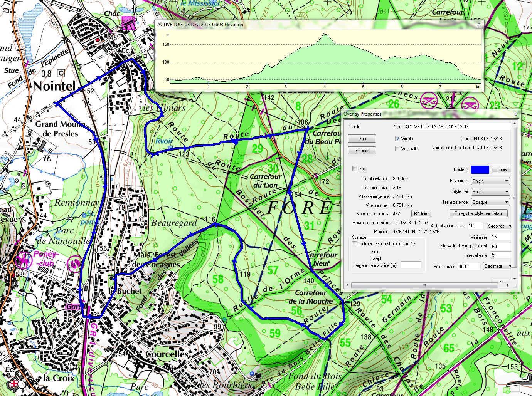This screenshot has height=396, width=532.
Task: Close the Overlay Properties panel
Action: click(x=516, y=114)
